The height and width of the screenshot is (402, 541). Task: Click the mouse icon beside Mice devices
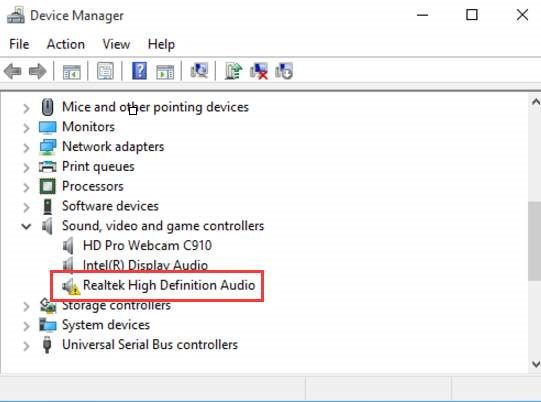coord(47,107)
